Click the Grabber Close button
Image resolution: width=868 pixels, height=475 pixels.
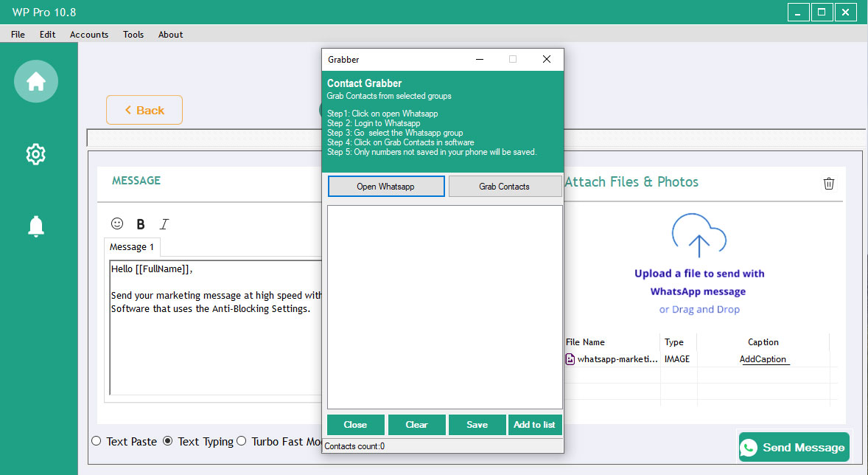tap(355, 425)
